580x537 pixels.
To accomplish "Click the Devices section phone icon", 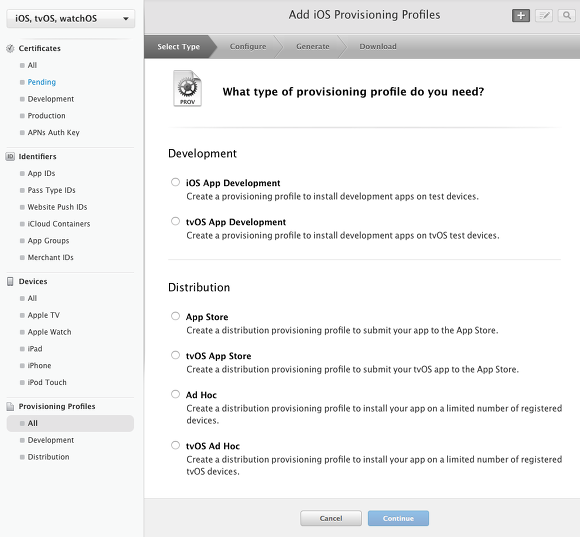I will (10, 281).
